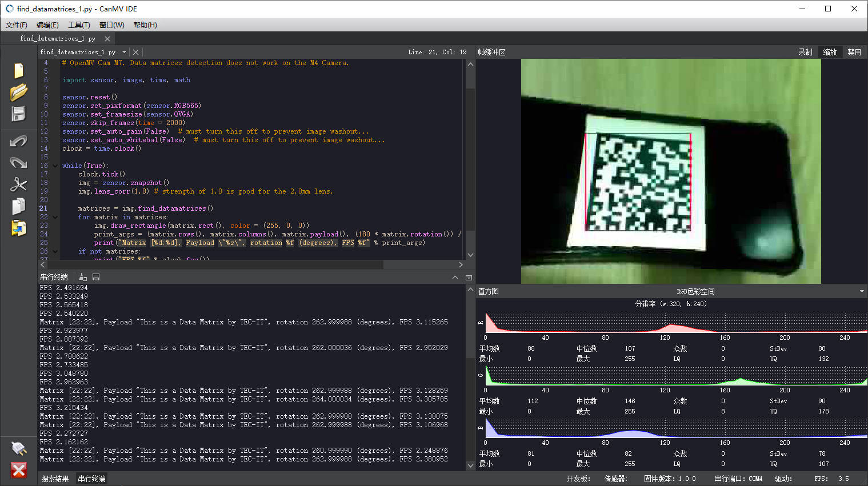Viewport: 868px width, 486px height.
Task: Click terminal scrollbar down arrow
Action: click(x=470, y=465)
